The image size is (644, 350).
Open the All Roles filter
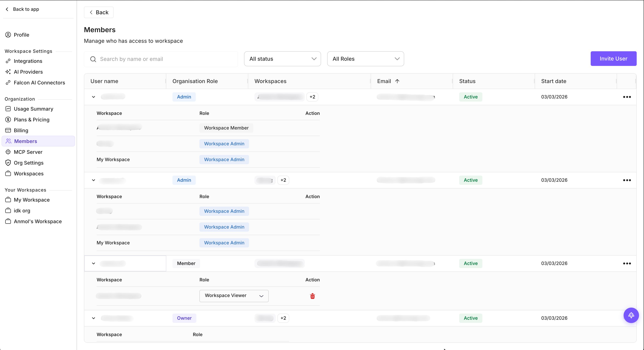pos(365,59)
